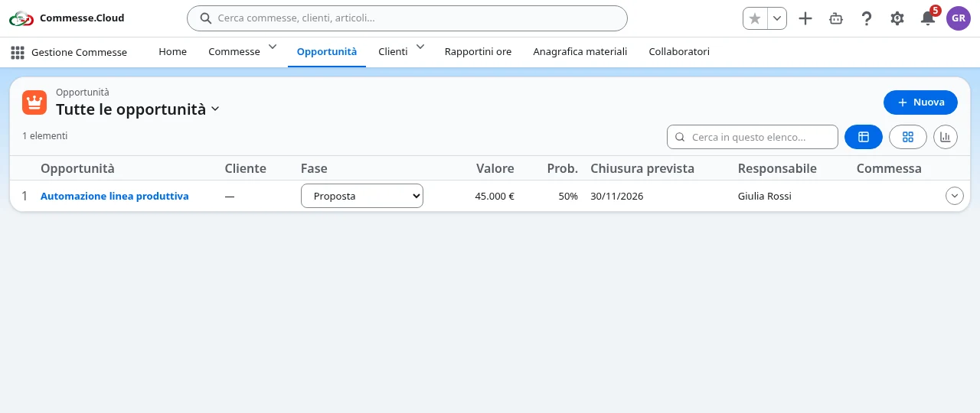980x413 pixels.
Task: Switch to kanban grid view icon
Action: coord(908,137)
